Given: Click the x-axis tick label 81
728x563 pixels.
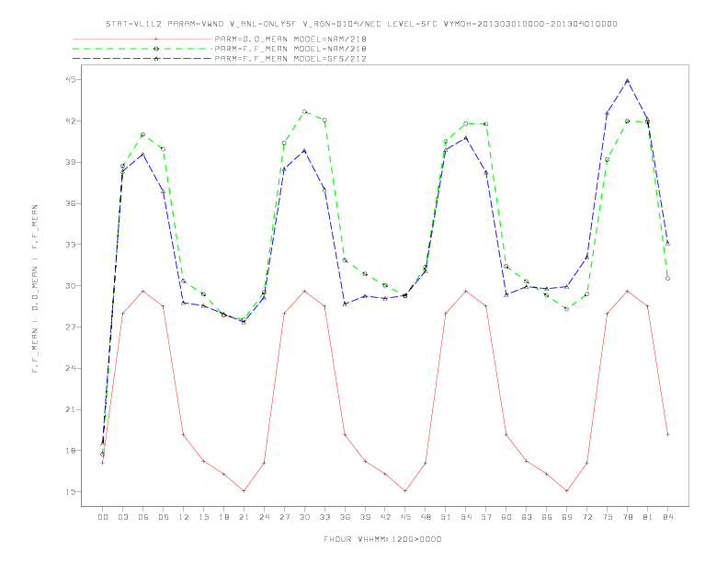Looking at the screenshot, I should pos(648,517).
